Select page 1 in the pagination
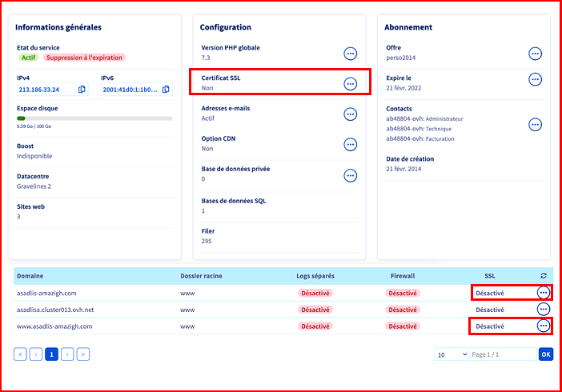This screenshot has width=562, height=392. 52,354
